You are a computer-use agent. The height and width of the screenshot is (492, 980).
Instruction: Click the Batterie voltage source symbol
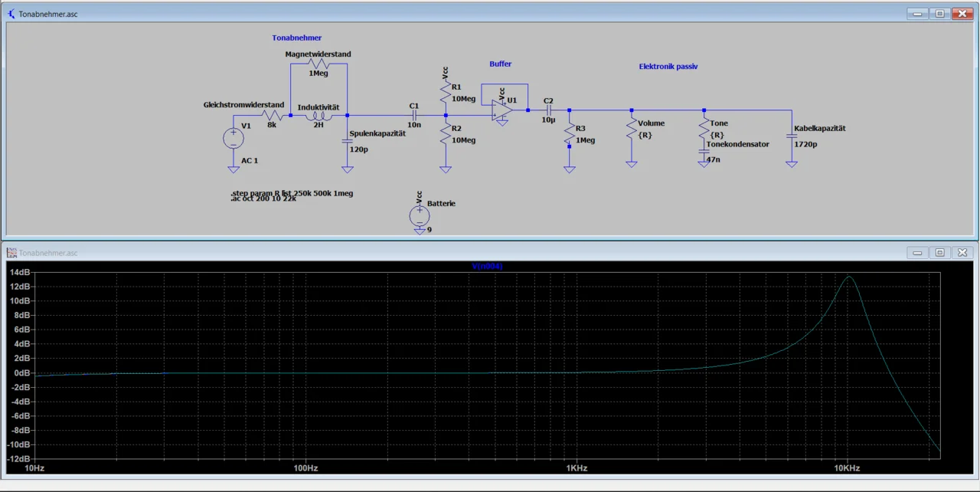[x=419, y=216]
